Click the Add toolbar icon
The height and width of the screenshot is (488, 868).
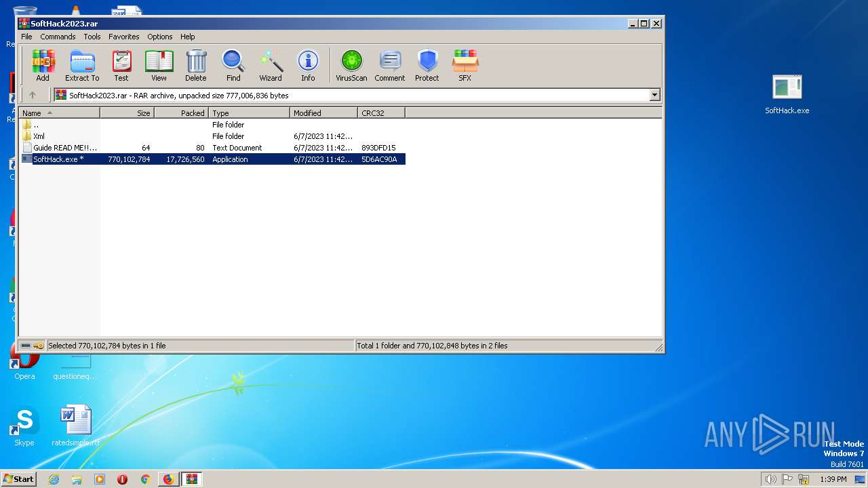43,65
